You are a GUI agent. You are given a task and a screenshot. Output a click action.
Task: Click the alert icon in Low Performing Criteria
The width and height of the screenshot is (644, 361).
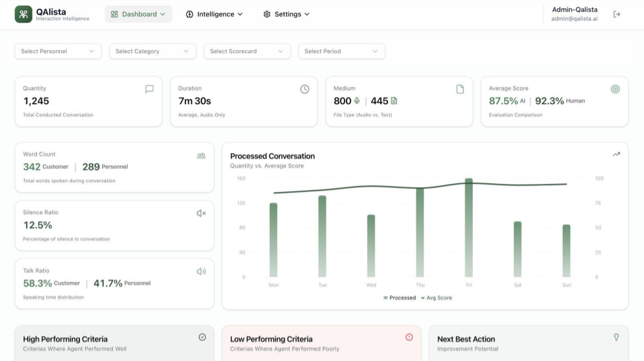[409, 337]
